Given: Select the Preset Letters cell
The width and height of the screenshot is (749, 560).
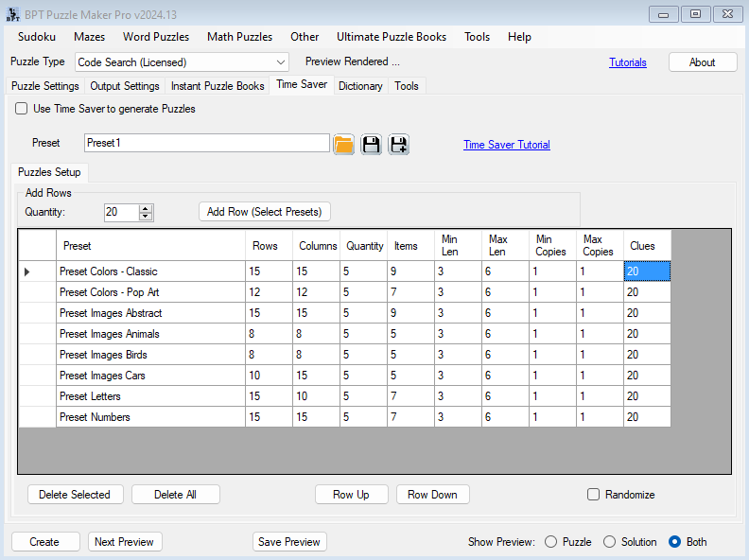Looking at the screenshot, I should coord(151,396).
